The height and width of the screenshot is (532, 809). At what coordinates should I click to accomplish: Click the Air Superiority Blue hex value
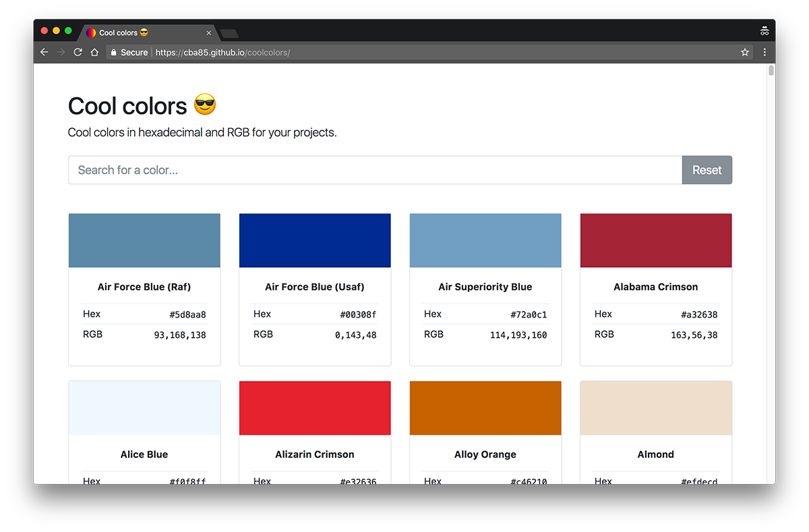pyautogui.click(x=529, y=314)
